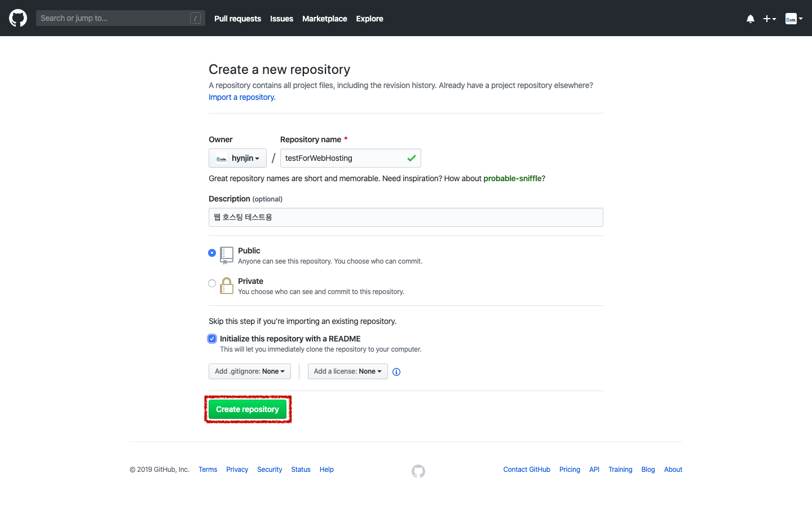
Task: Open the Contact GitHub footer link
Action: pyautogui.click(x=527, y=470)
